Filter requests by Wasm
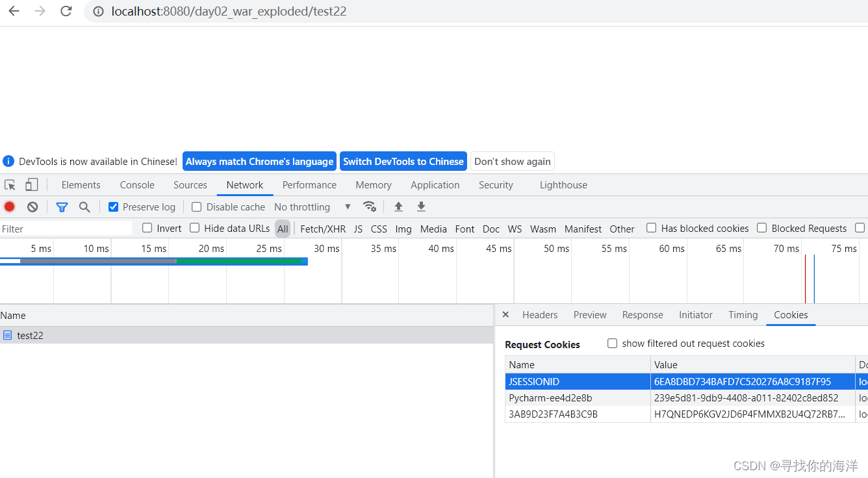This screenshot has height=478, width=868. coord(543,229)
